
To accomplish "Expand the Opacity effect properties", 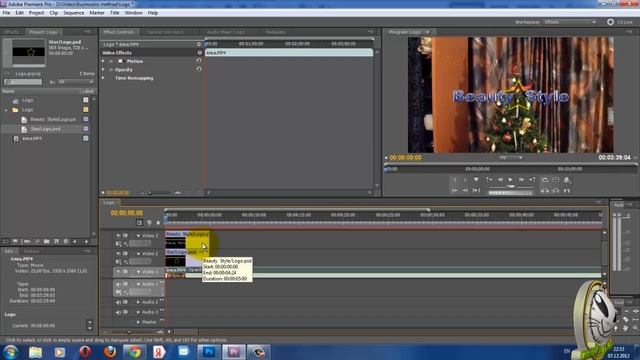I will [x=103, y=70].
